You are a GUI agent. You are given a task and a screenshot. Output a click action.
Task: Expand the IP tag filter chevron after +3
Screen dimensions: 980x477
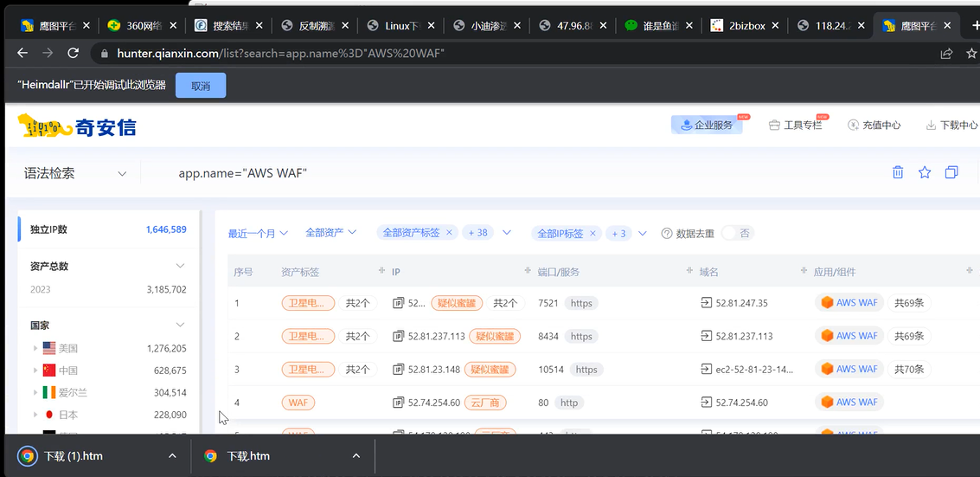(x=644, y=233)
